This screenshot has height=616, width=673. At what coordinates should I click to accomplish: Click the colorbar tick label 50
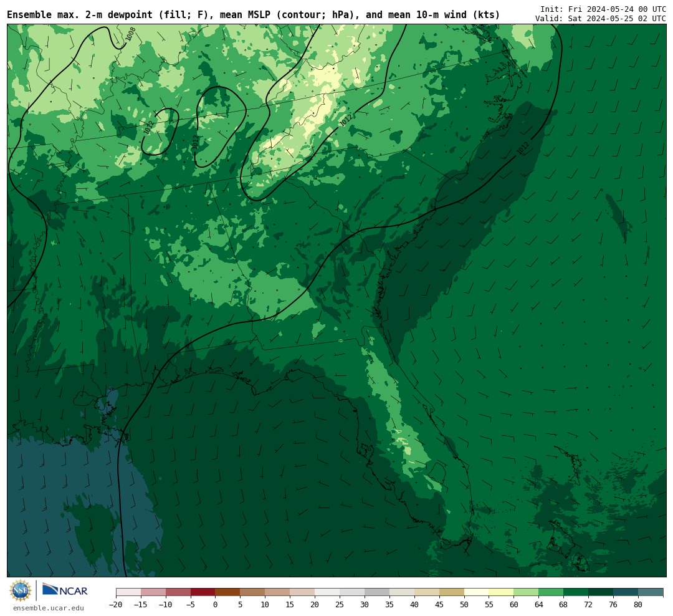(x=464, y=604)
